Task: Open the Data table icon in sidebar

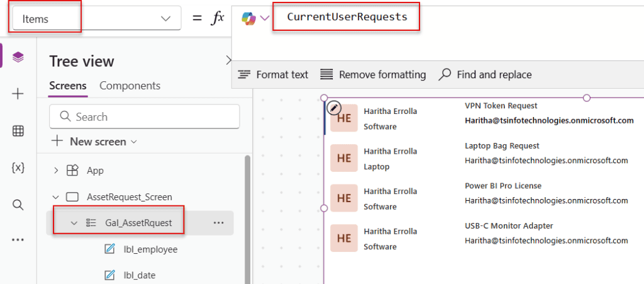Action: coord(18,131)
